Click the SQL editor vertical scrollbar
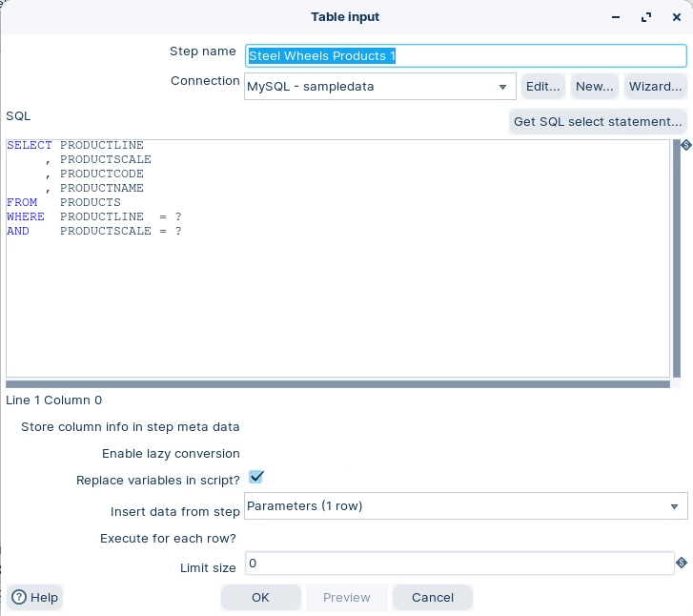The height and width of the screenshot is (616, 693). [x=677, y=257]
